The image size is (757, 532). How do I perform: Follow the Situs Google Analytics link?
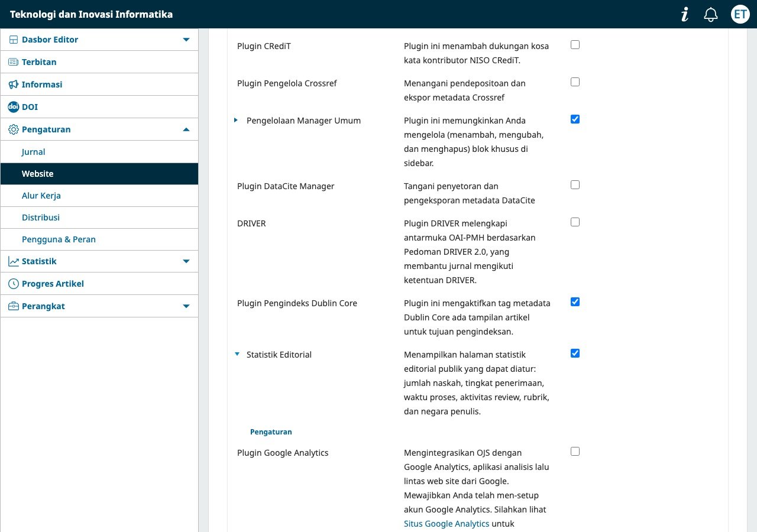point(447,524)
